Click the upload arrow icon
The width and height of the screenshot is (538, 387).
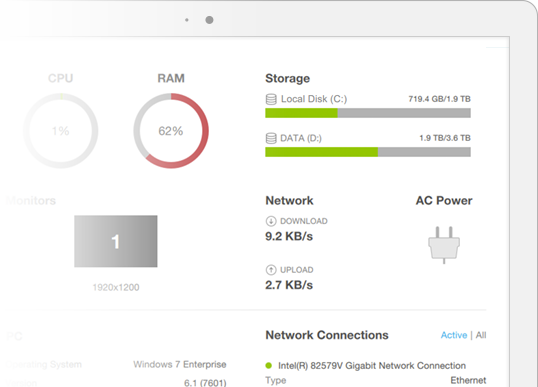tap(271, 270)
